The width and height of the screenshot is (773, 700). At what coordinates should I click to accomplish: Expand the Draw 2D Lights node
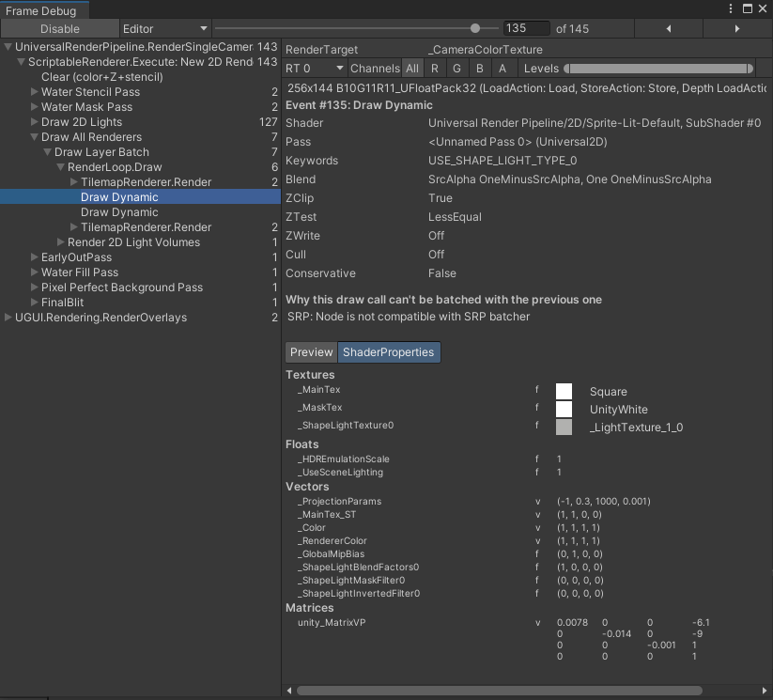(x=35, y=122)
